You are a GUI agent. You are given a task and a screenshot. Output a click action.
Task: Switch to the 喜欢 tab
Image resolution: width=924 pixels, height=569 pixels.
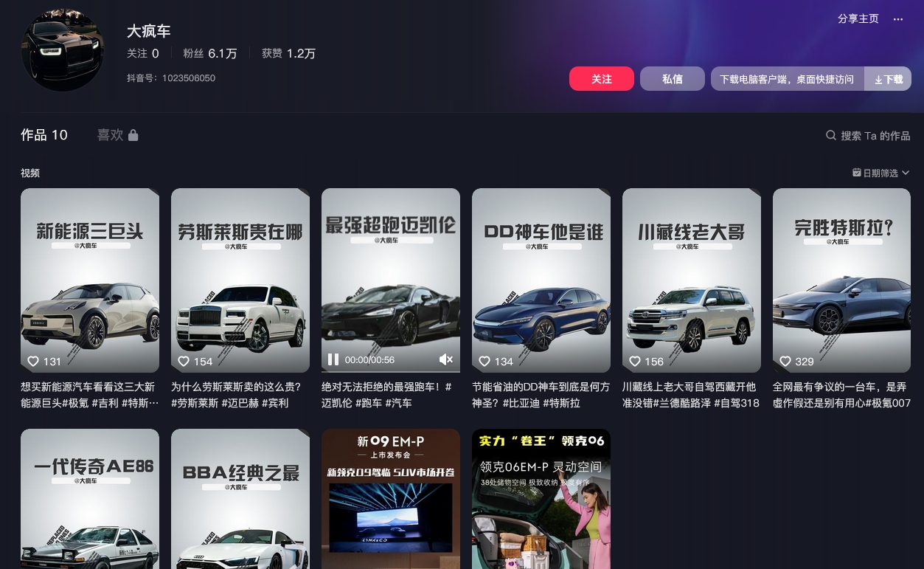pyautogui.click(x=118, y=135)
